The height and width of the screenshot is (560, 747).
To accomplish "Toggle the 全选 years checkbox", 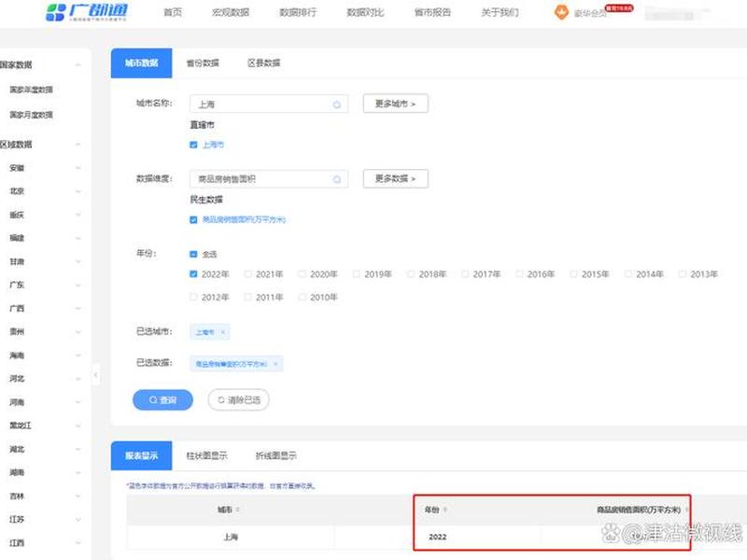I will tap(193, 254).
